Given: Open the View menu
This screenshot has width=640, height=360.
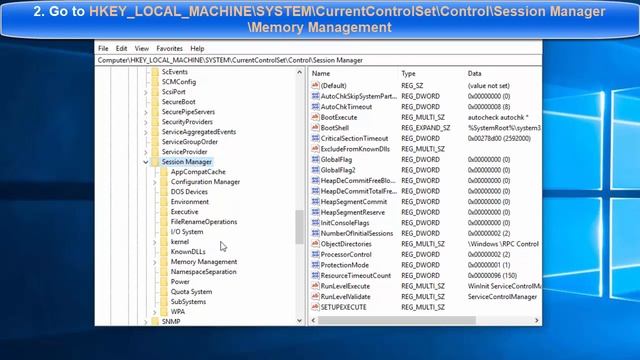Looking at the screenshot, I should (x=142, y=48).
